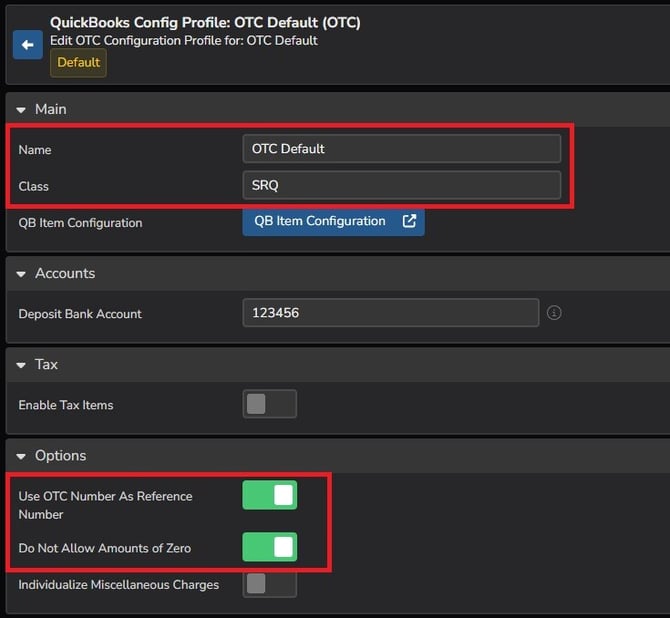Focus the Class field with SRQ
The image size is (670, 618).
pyautogui.click(x=401, y=185)
